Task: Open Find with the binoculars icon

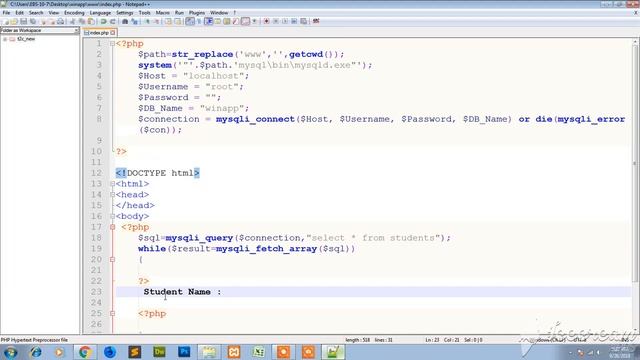Action: coord(125,21)
